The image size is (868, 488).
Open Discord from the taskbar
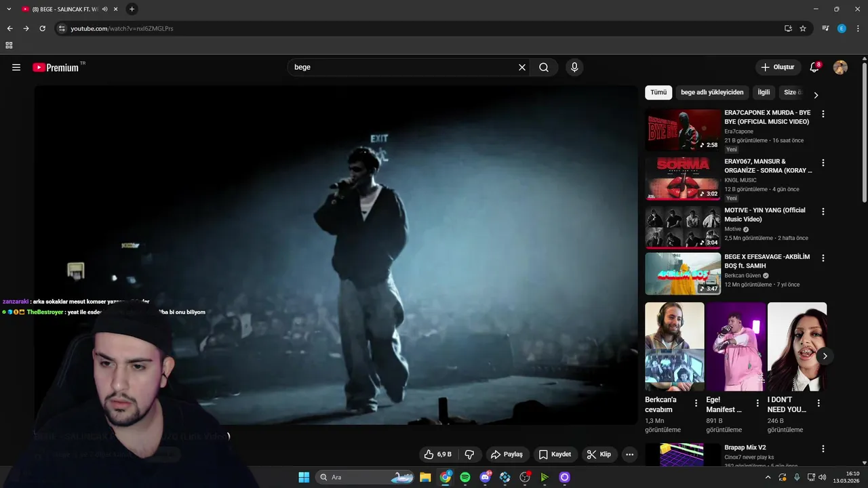pos(485,477)
